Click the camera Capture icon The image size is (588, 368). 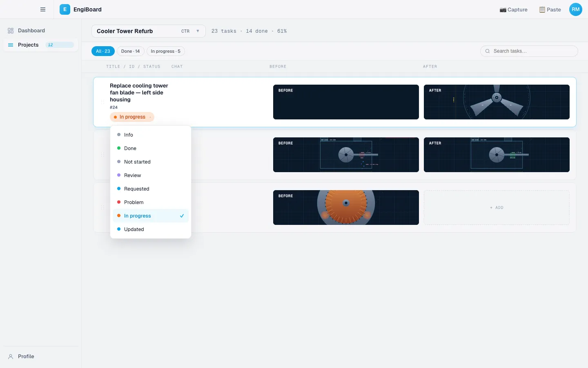click(x=503, y=10)
